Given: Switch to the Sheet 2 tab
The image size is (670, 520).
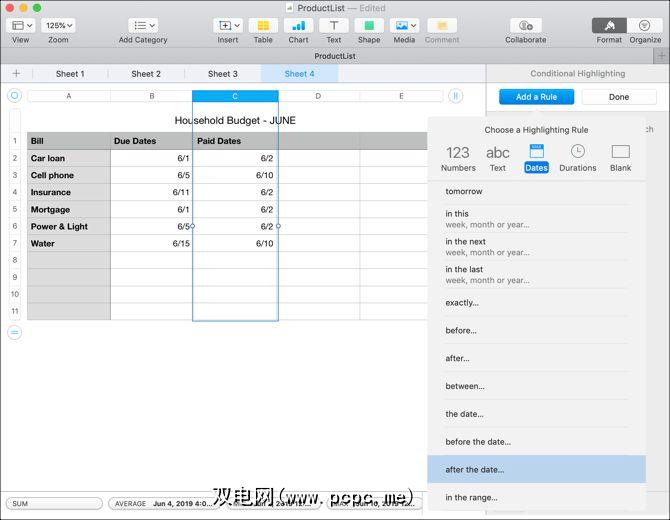Looking at the screenshot, I should (146, 73).
